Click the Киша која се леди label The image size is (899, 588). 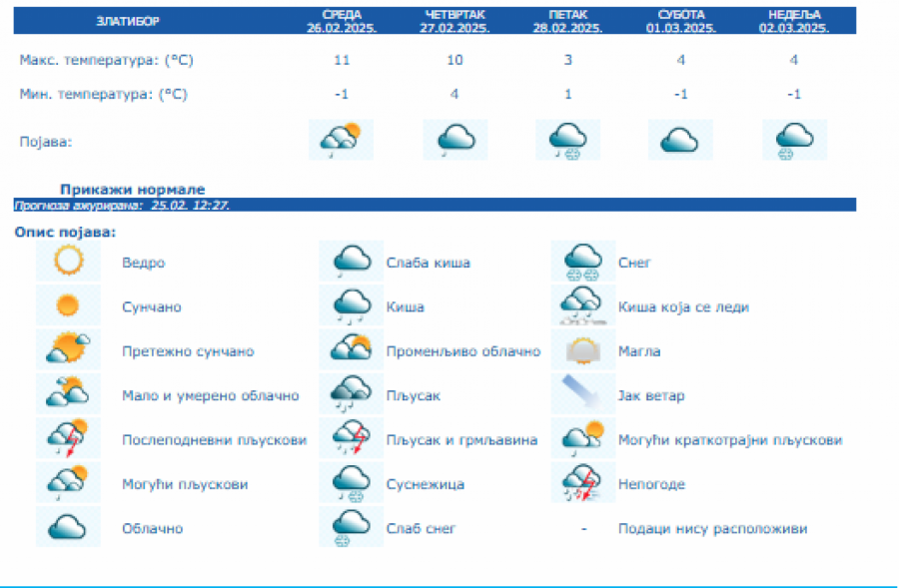[x=683, y=307]
